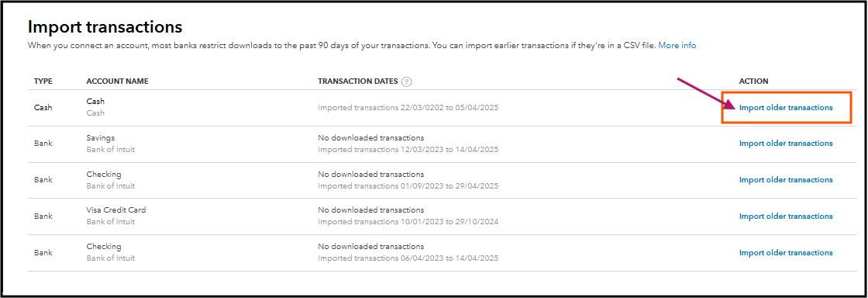The width and height of the screenshot is (868, 298).
Task: Import older transactions for the Savings account
Action: [786, 143]
